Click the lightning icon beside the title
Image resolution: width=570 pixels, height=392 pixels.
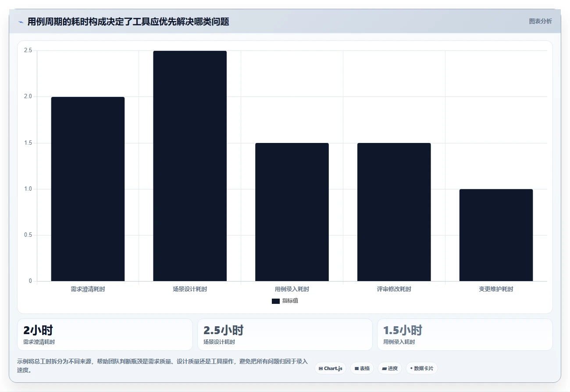21,22
